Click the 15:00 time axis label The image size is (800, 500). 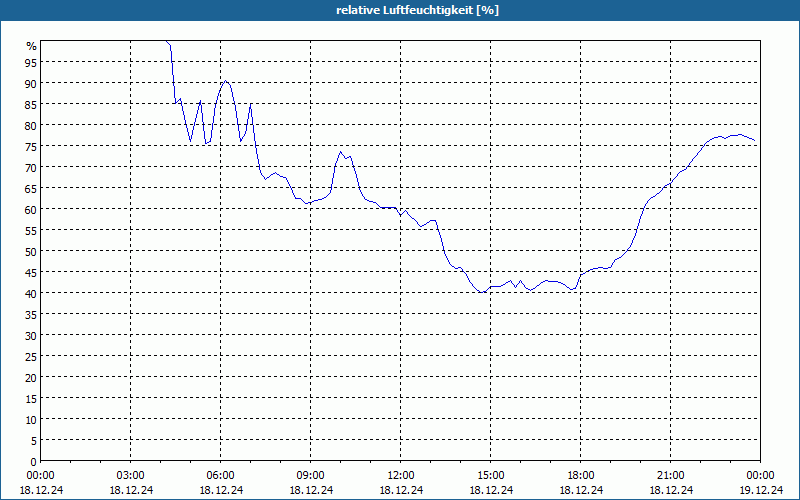coord(491,476)
